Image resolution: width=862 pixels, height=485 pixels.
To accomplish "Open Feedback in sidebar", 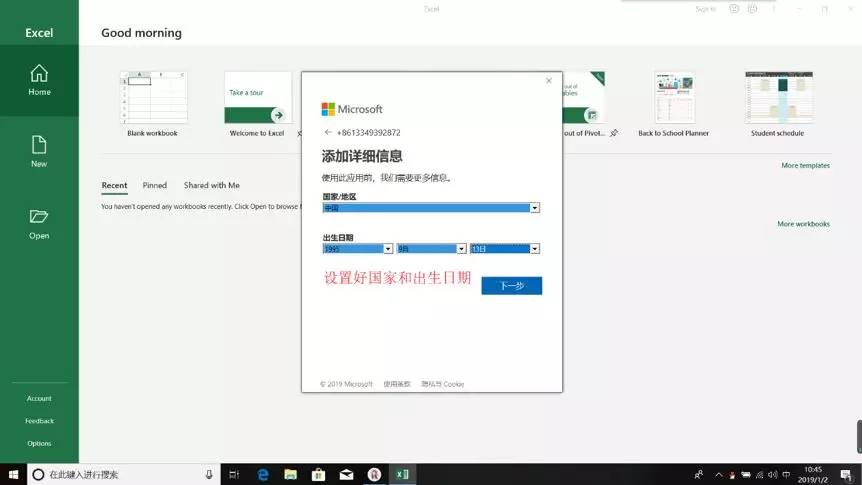I will click(39, 421).
